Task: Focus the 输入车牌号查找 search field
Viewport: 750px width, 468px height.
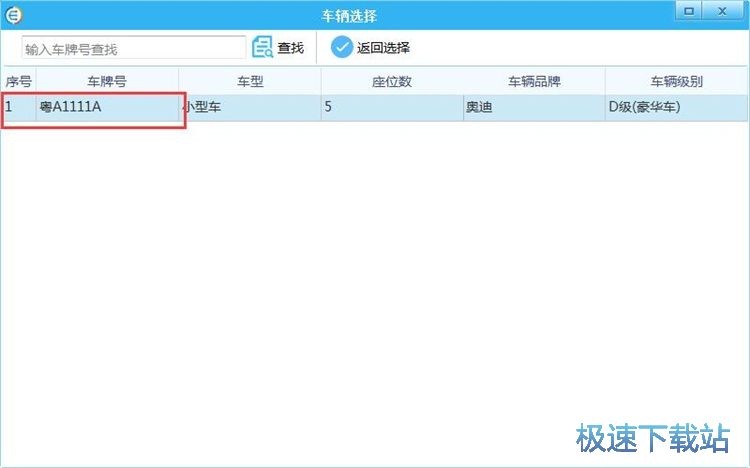Action: tap(133, 48)
